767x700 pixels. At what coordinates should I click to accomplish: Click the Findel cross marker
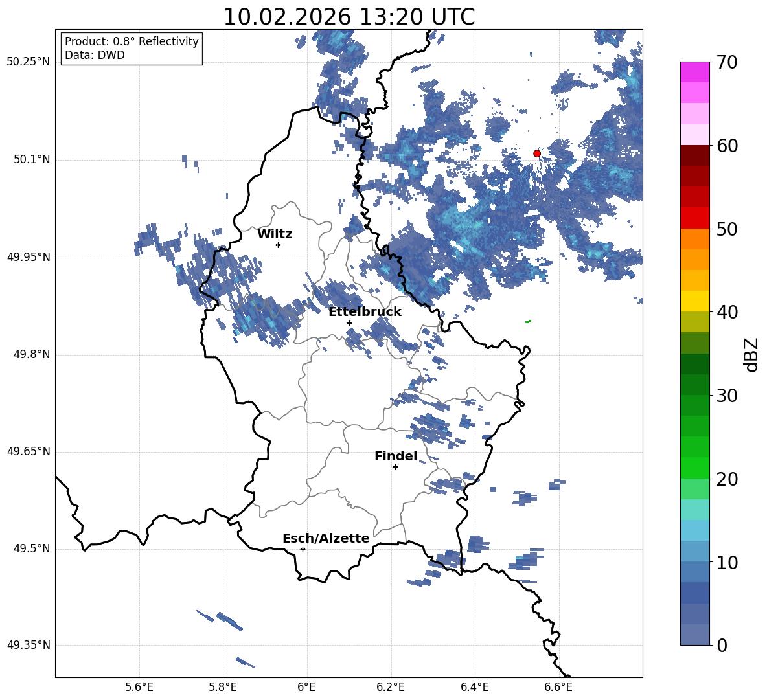(396, 468)
